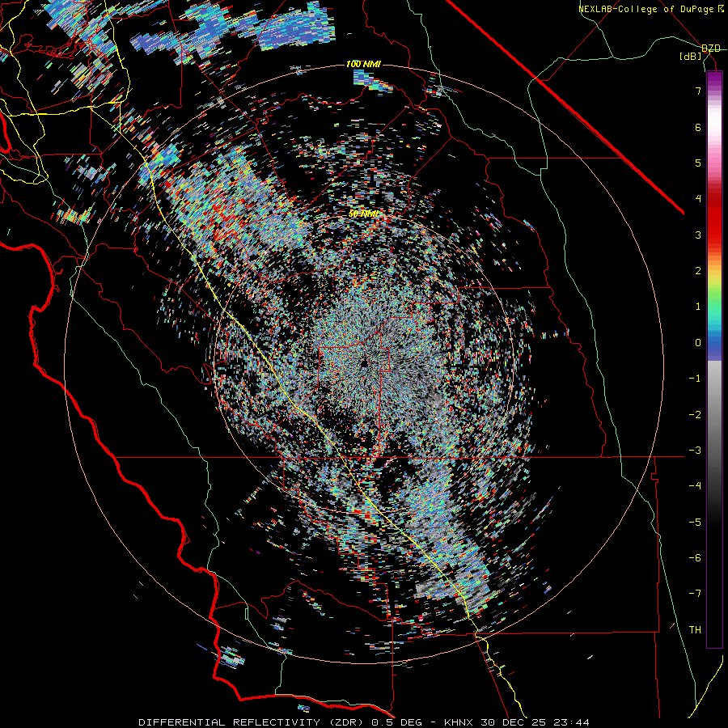The image size is (728, 728).
Task: Click the -2 dB tick on color scale
Action: click(695, 415)
